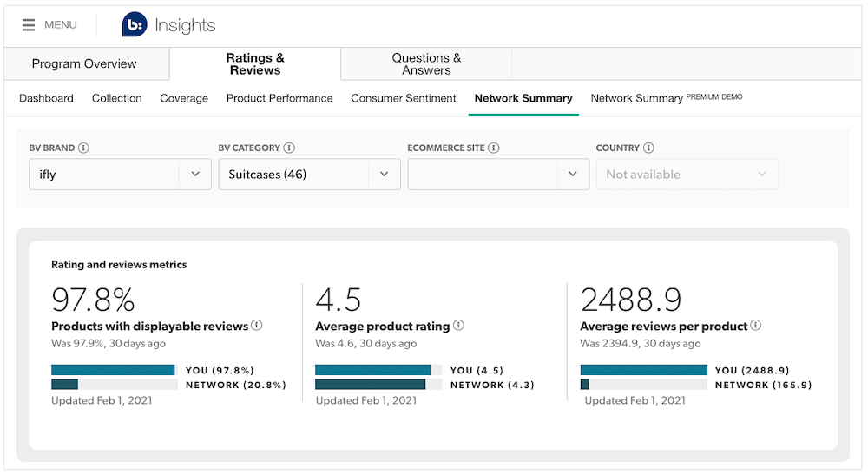Click info icon beside BV CATEGORY

point(289,148)
